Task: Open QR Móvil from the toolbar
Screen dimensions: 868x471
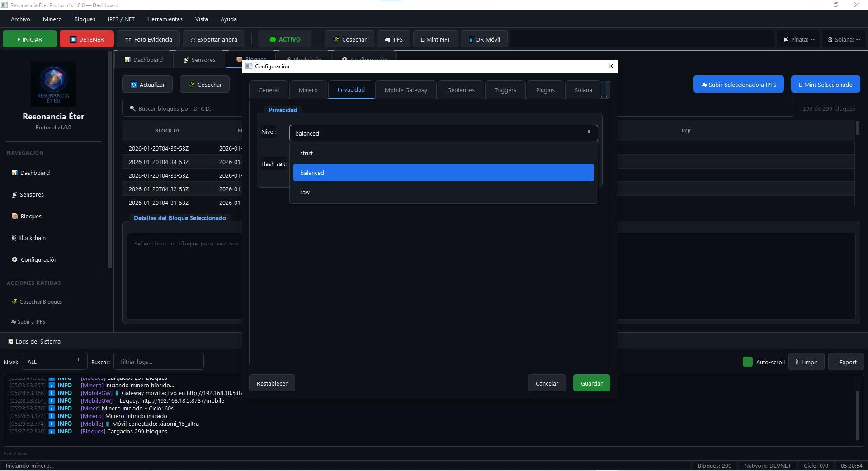Action: 484,39
